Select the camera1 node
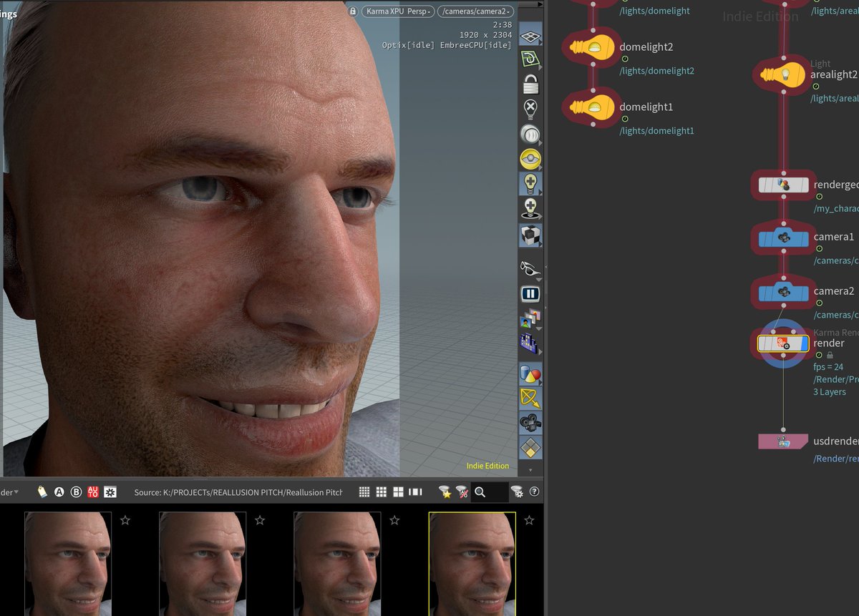The width and height of the screenshot is (859, 616). point(783,237)
